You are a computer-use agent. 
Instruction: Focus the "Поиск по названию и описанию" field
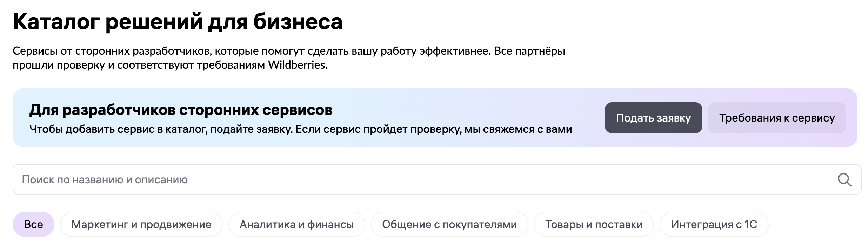click(421, 180)
